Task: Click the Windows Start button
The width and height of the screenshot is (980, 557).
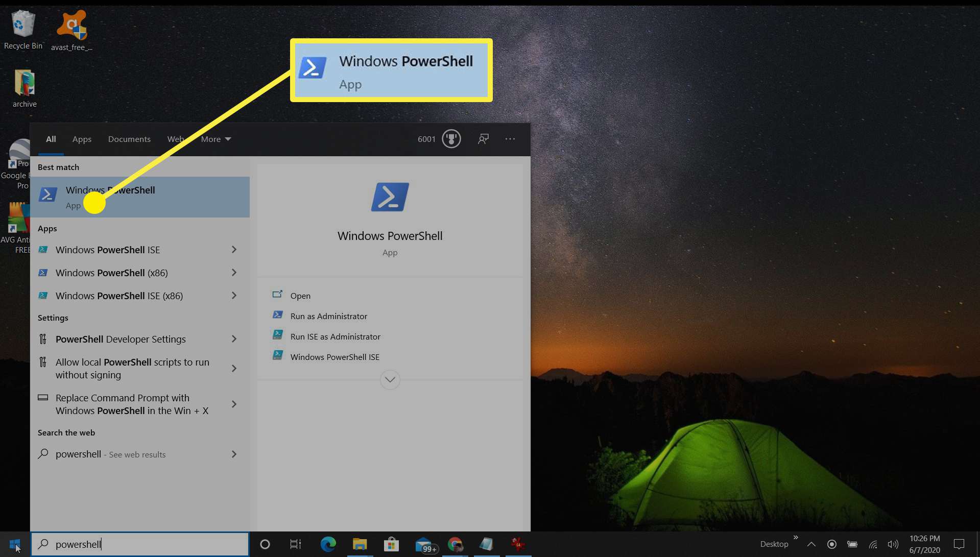Action: tap(15, 544)
